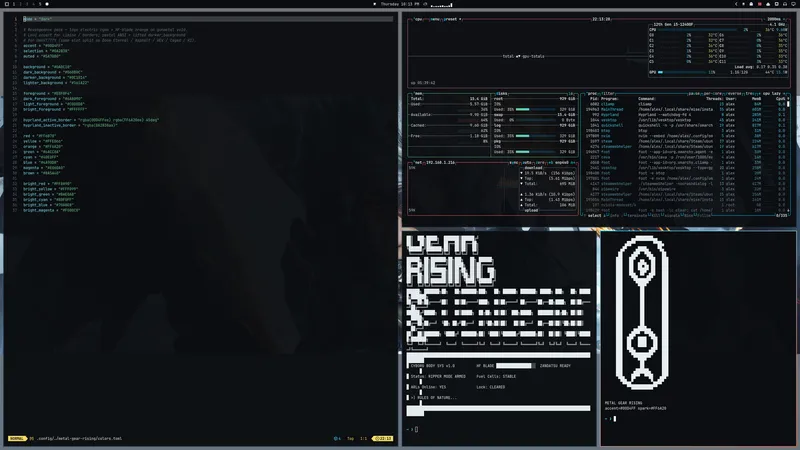The width and height of the screenshot is (800, 450).
Task: Click the Program column header
Action: pos(609,99)
